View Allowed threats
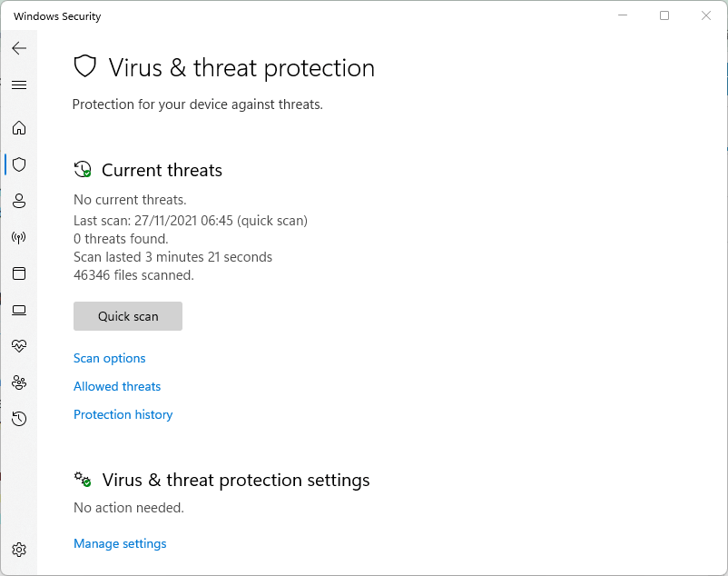This screenshot has height=576, width=728. [116, 386]
